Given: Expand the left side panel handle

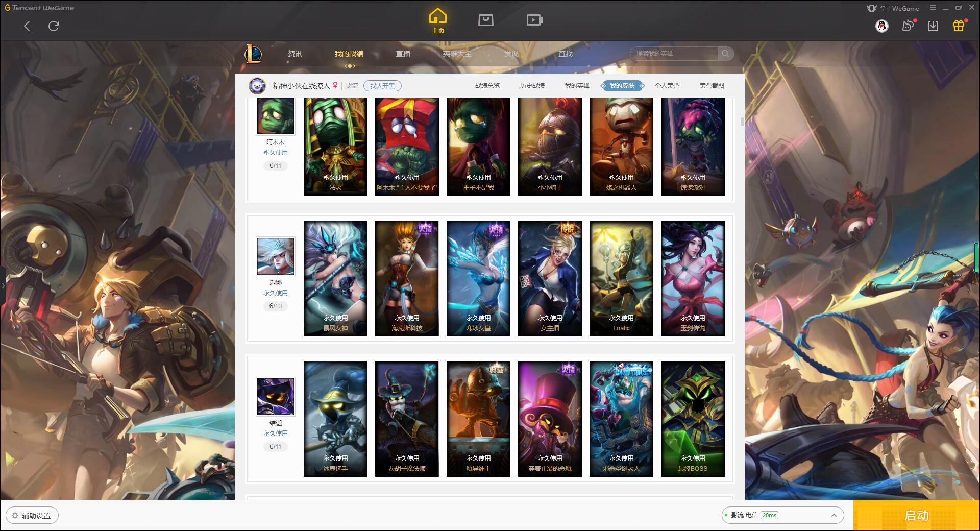Looking at the screenshot, I should tap(3, 286).
